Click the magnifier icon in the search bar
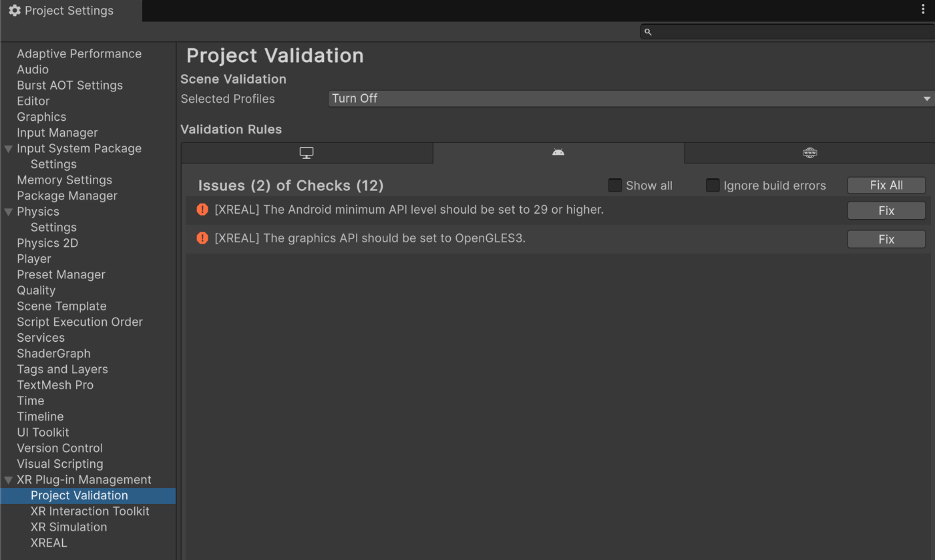 (647, 31)
